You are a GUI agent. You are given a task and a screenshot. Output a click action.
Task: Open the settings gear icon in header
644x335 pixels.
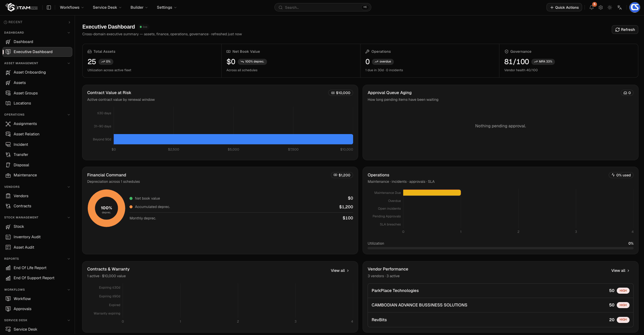tap(601, 7)
